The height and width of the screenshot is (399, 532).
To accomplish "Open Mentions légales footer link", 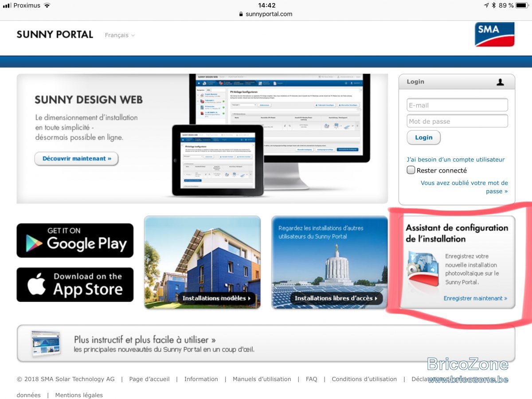I will (x=79, y=395).
